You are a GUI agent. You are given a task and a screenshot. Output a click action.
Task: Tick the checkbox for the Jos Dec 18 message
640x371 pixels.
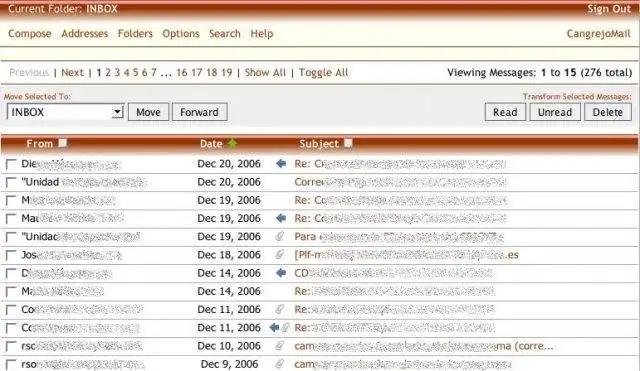(x=11, y=255)
